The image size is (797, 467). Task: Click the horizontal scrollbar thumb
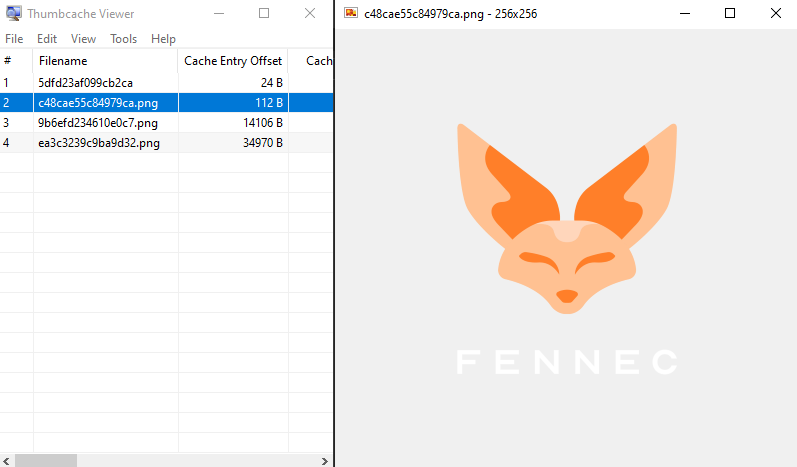click(x=46, y=461)
